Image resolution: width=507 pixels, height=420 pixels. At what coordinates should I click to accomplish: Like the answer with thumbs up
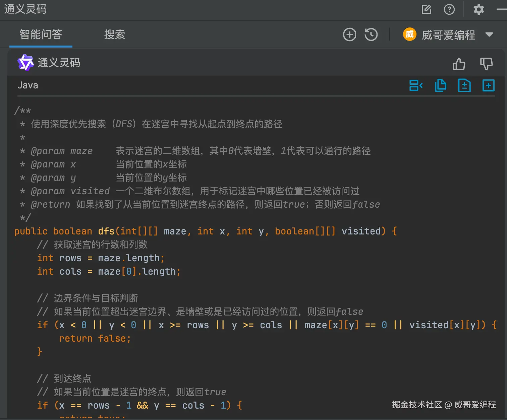point(459,64)
